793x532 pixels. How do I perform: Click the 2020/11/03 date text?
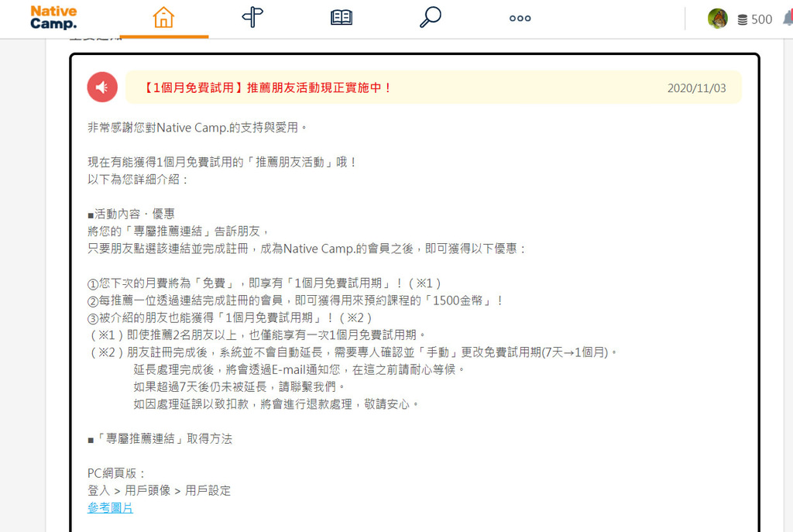click(696, 88)
